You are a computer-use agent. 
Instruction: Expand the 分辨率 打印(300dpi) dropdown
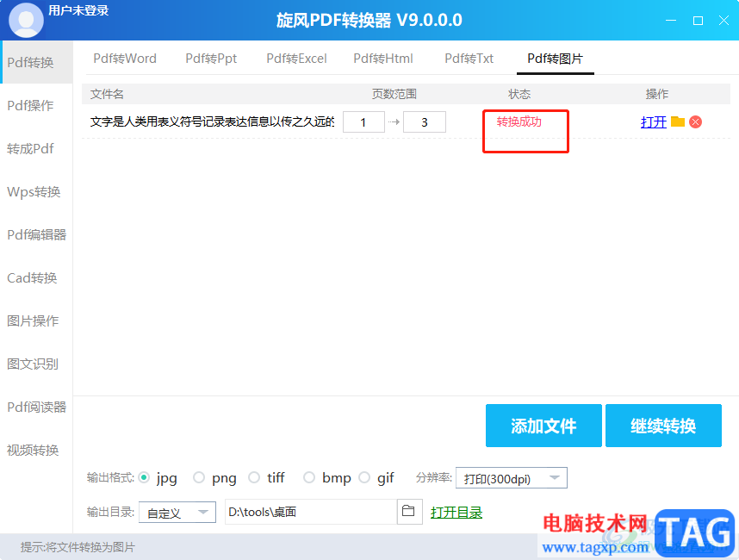pyautogui.click(x=512, y=478)
